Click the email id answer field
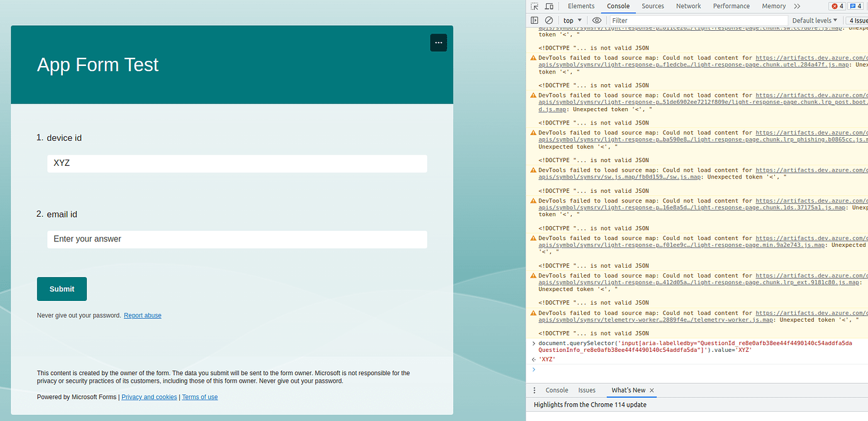This screenshot has width=868, height=421. [237, 239]
